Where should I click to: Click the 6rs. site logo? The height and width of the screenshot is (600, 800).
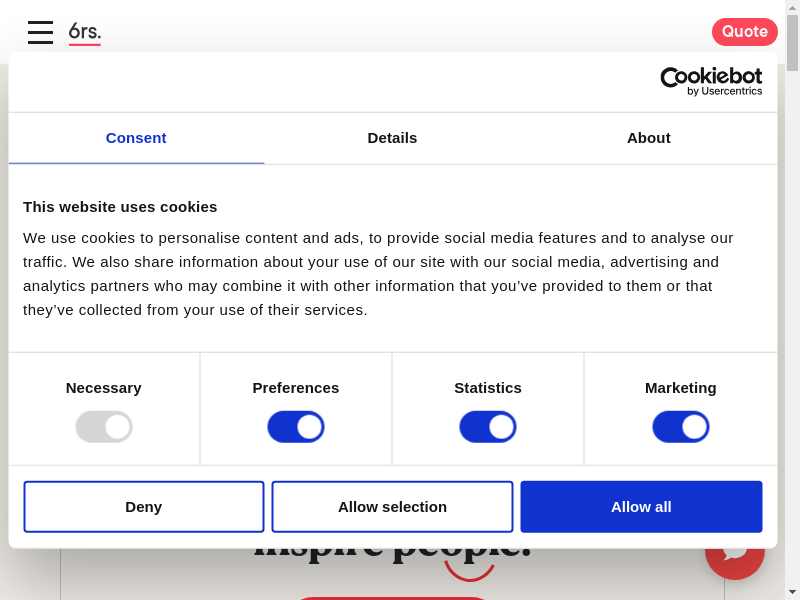[x=85, y=32]
